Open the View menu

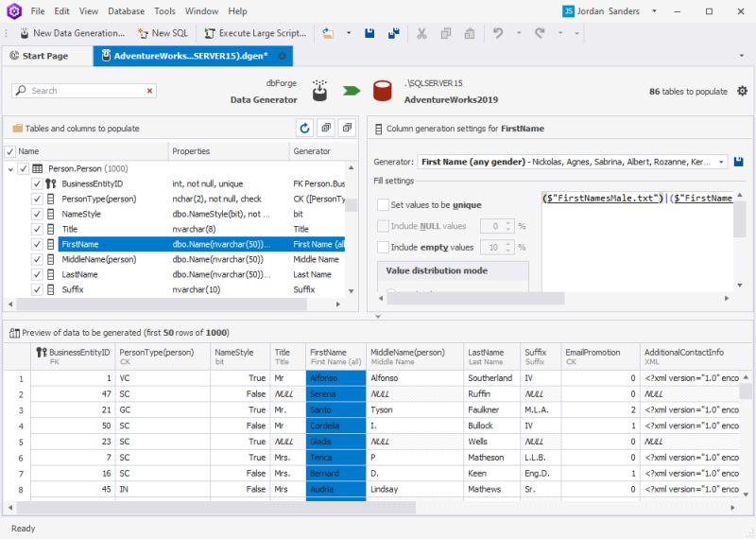pos(89,11)
